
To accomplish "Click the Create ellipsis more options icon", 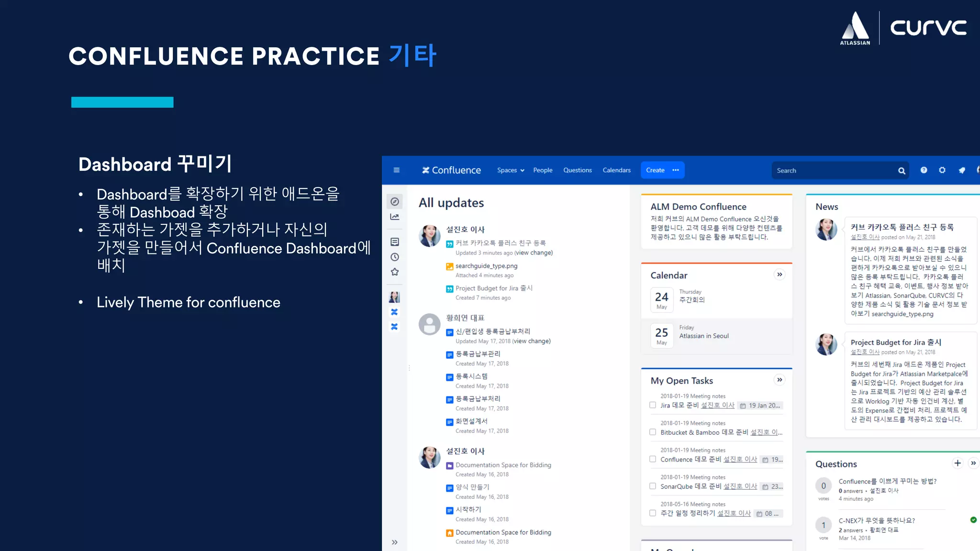I will (676, 170).
